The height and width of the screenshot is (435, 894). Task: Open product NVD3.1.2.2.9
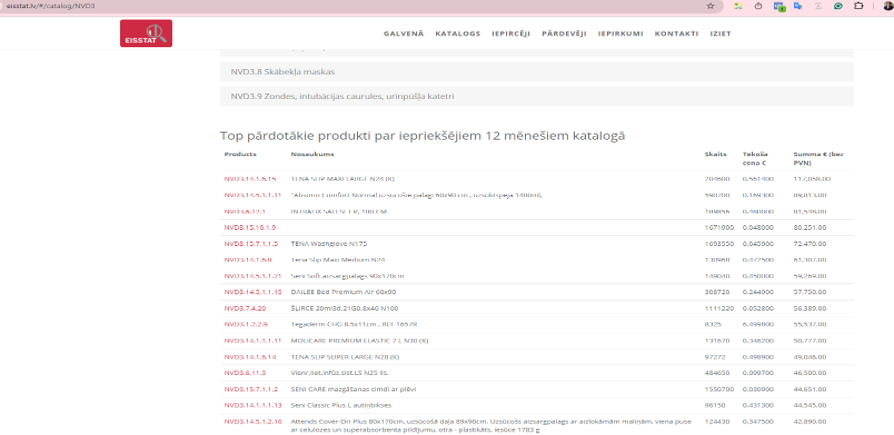[x=246, y=324]
